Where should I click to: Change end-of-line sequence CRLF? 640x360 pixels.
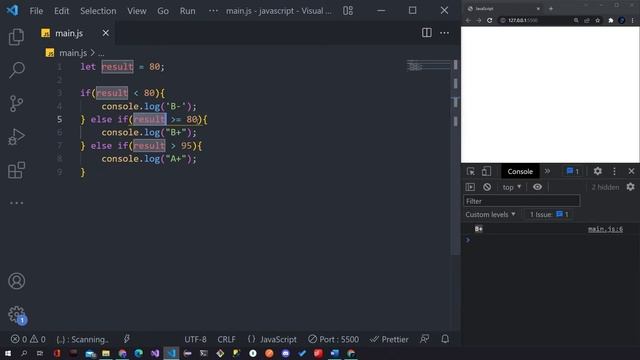[x=226, y=339]
